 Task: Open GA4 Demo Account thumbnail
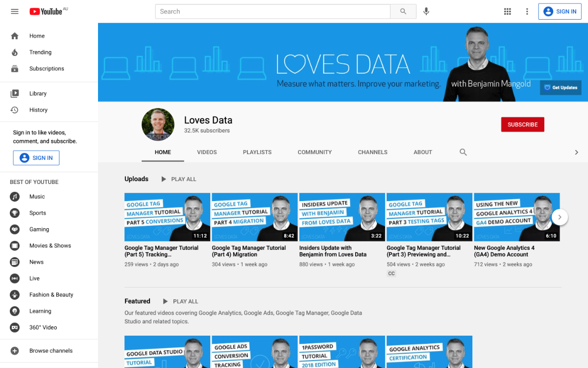pos(517,217)
